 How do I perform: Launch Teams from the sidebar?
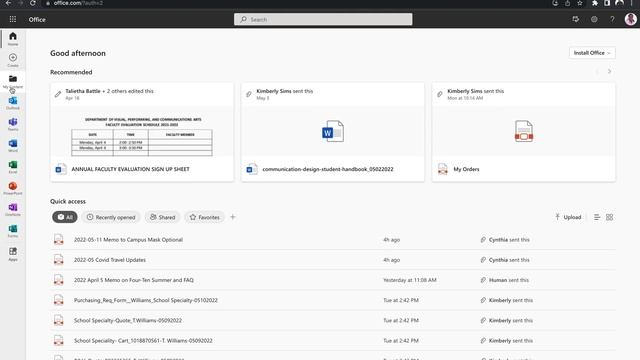coord(13,124)
